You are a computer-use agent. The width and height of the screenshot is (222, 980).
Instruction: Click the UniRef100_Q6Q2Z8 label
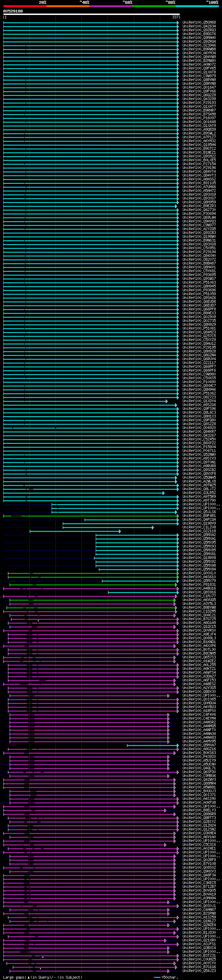(x=199, y=95)
